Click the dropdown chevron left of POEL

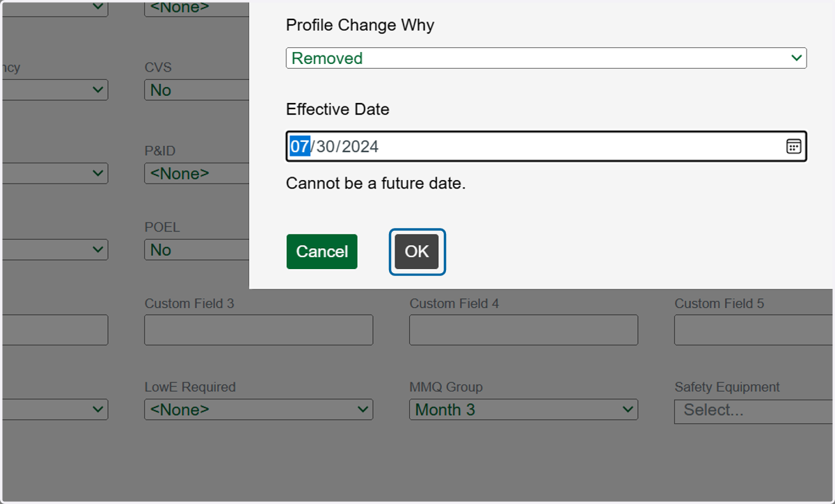[x=98, y=250]
